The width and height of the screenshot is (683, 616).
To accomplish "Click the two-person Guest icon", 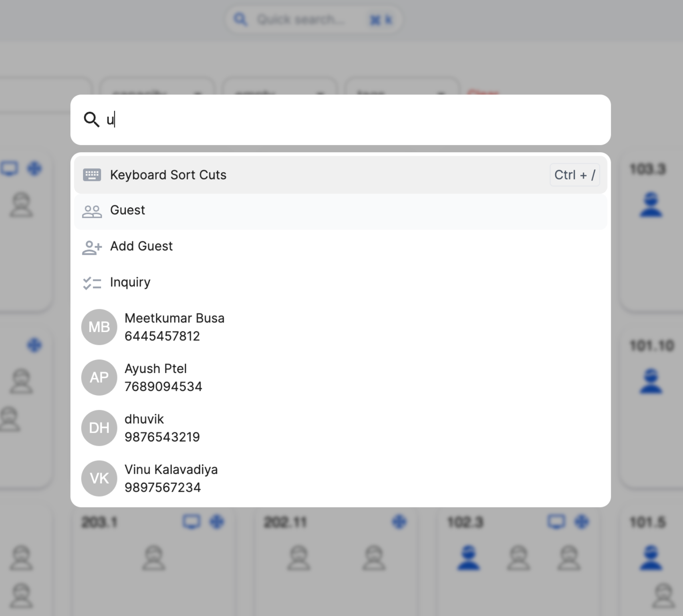I will pos(92,211).
